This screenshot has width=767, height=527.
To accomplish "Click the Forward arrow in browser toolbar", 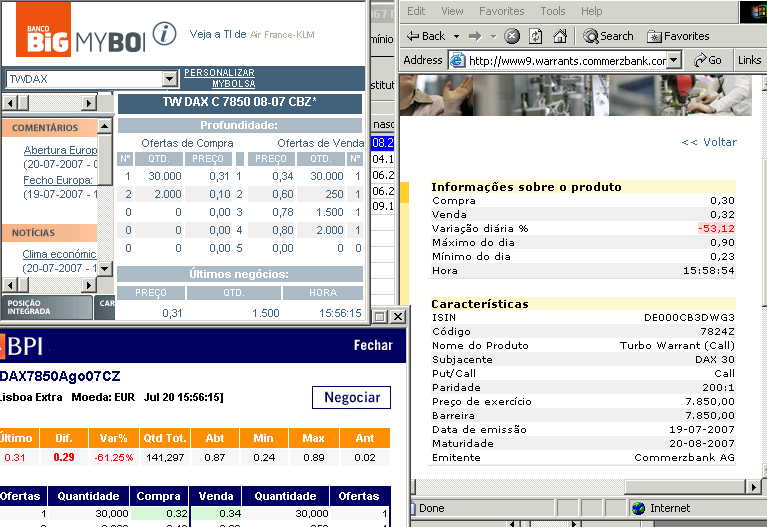I will pyautogui.click(x=474, y=36).
